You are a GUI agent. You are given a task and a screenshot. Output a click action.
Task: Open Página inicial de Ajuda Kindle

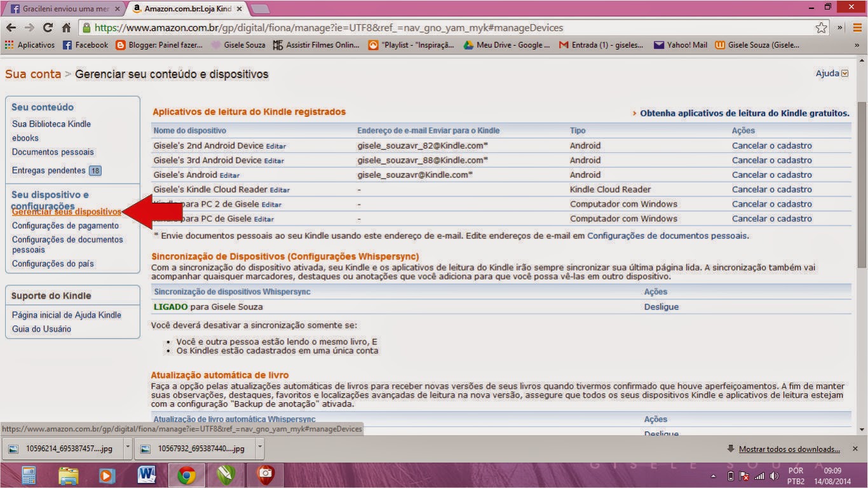tap(67, 315)
